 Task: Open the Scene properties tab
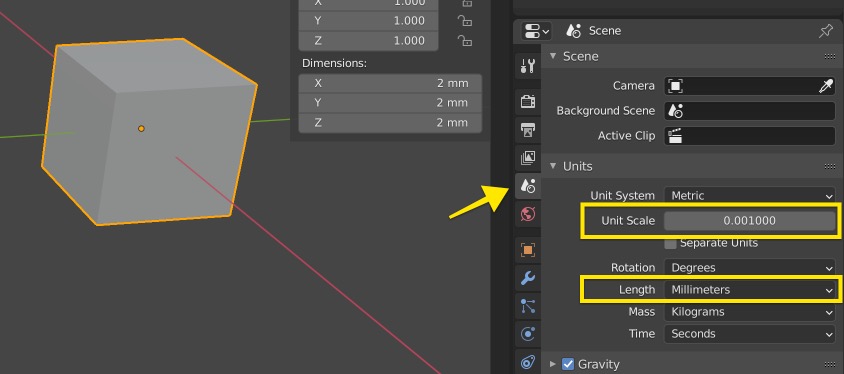pyautogui.click(x=528, y=186)
